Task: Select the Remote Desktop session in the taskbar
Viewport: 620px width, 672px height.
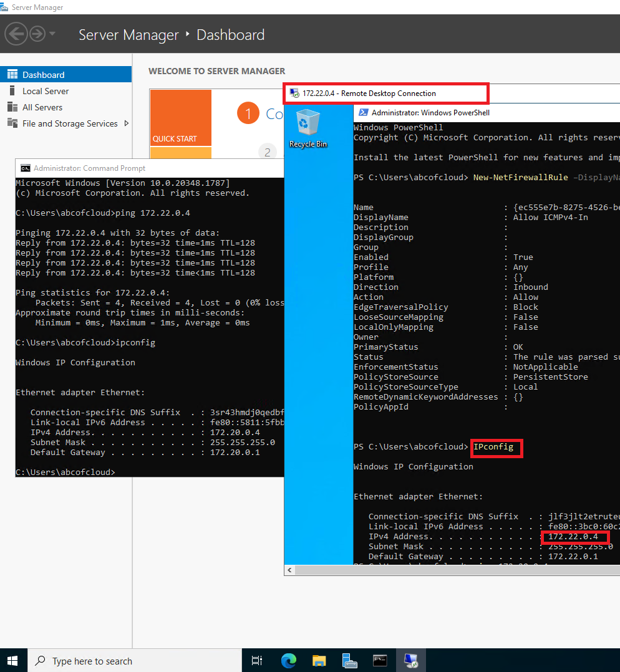Action: [x=410, y=660]
